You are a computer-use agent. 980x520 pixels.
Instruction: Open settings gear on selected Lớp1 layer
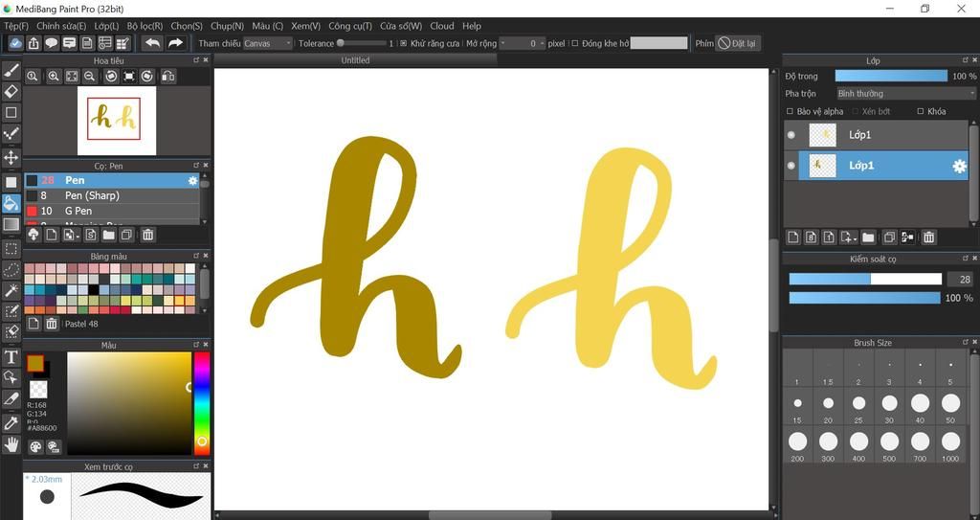959,166
